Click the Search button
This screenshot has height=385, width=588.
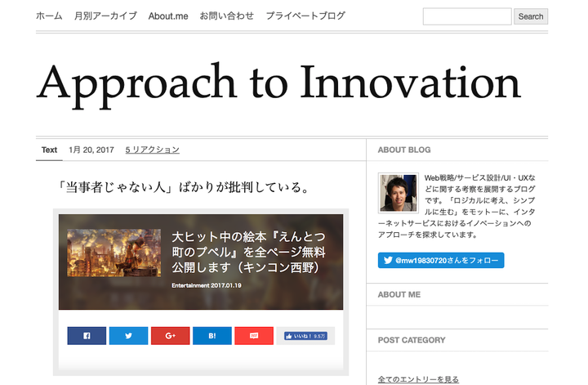click(531, 16)
